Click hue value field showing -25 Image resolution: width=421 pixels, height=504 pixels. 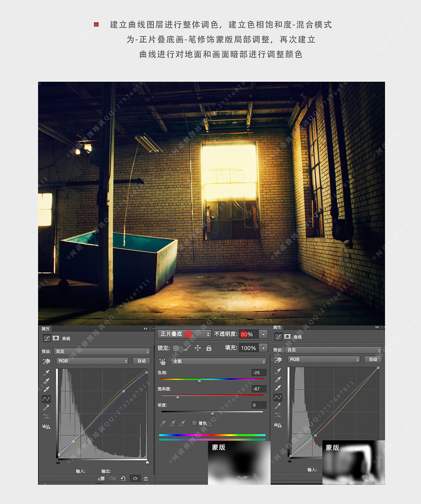click(x=259, y=372)
